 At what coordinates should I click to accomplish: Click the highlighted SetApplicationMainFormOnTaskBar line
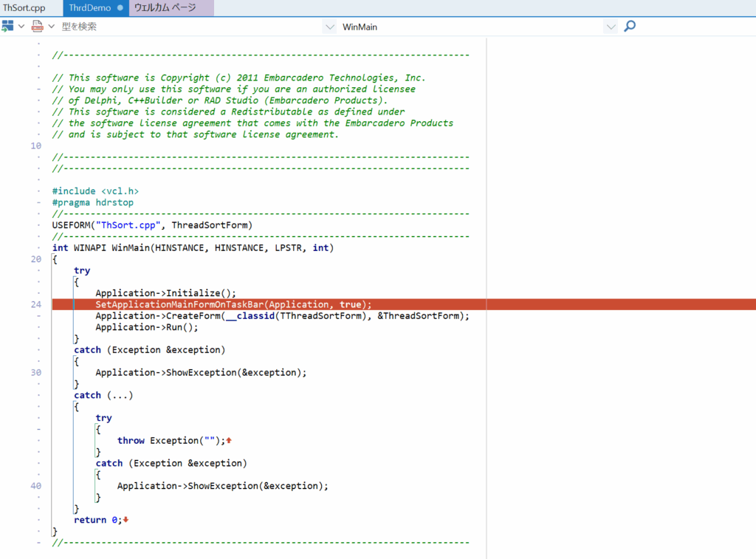(x=233, y=304)
